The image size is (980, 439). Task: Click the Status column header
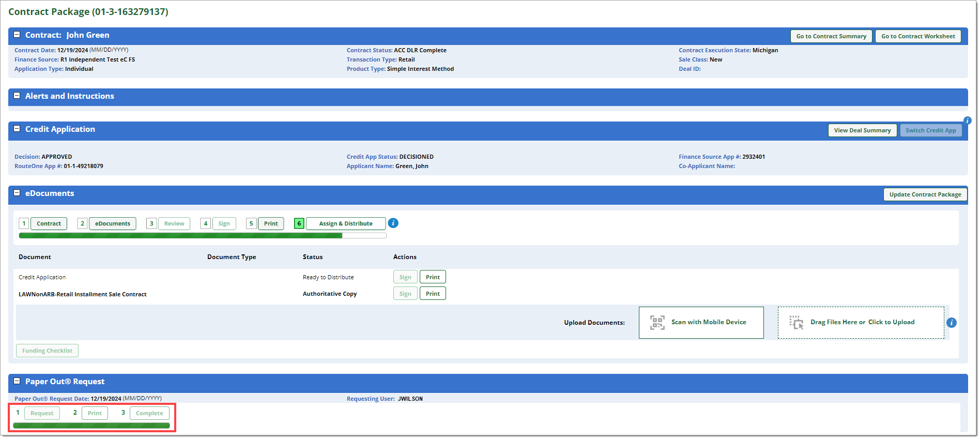pyautogui.click(x=313, y=257)
